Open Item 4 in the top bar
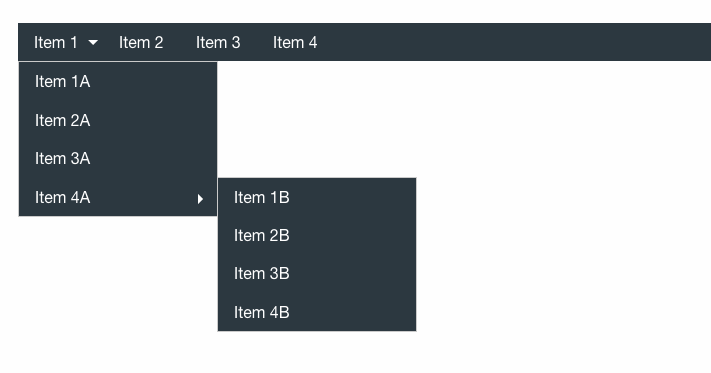The image size is (711, 373). coord(295,43)
